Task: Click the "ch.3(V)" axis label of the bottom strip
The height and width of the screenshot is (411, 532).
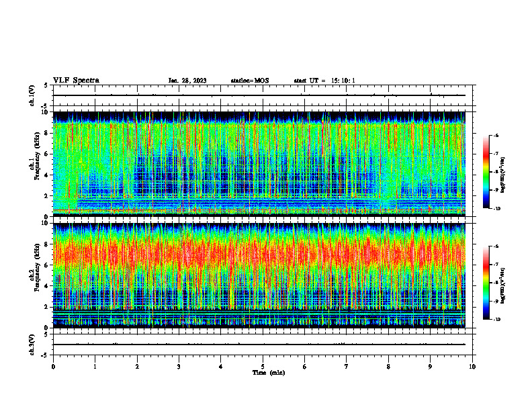Action: point(32,345)
